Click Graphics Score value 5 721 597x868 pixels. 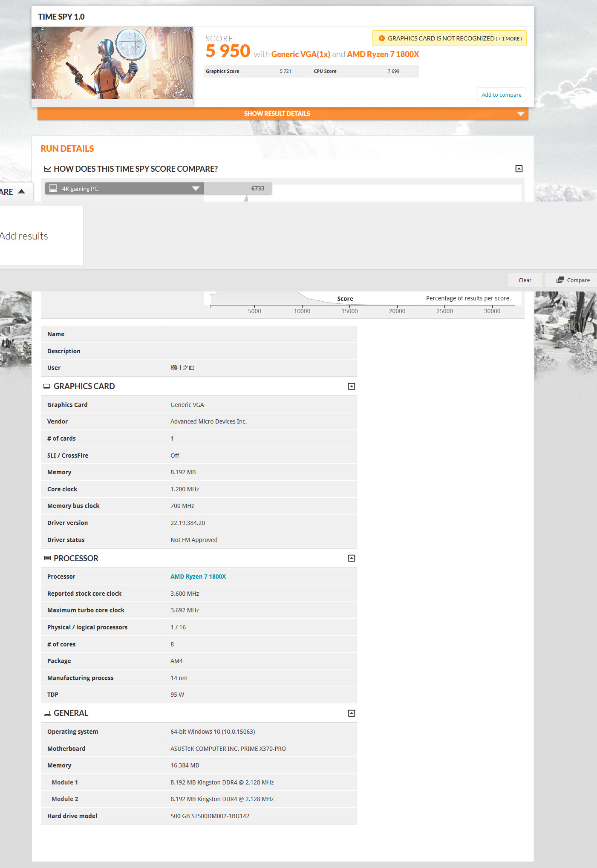[286, 71]
